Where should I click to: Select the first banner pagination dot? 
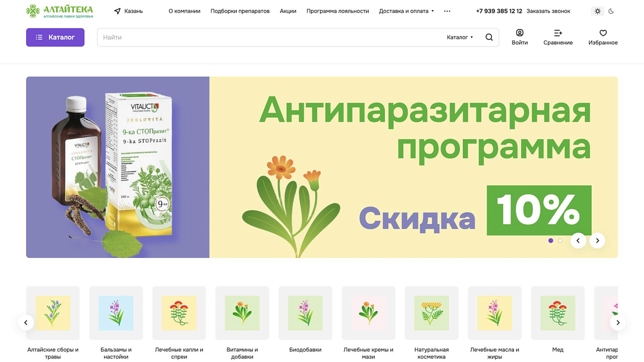click(551, 241)
